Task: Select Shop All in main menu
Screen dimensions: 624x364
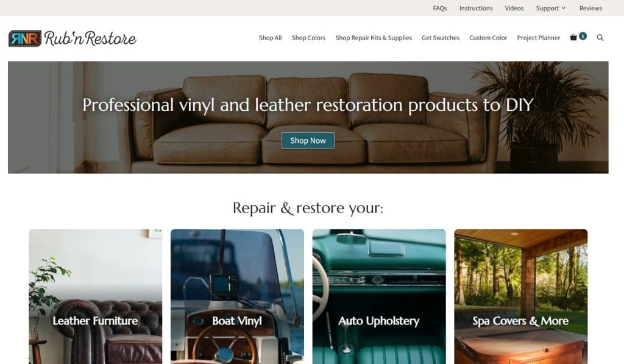Action: click(x=270, y=38)
